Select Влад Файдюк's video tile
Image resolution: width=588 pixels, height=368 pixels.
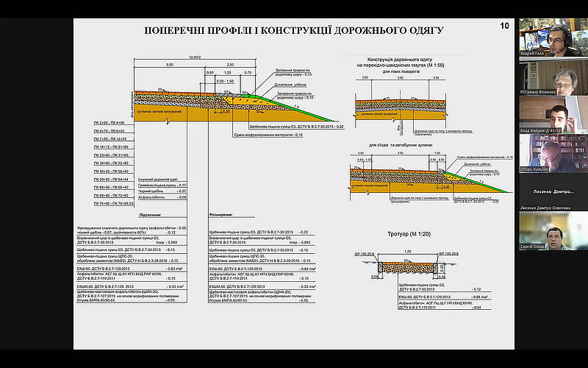point(553,115)
